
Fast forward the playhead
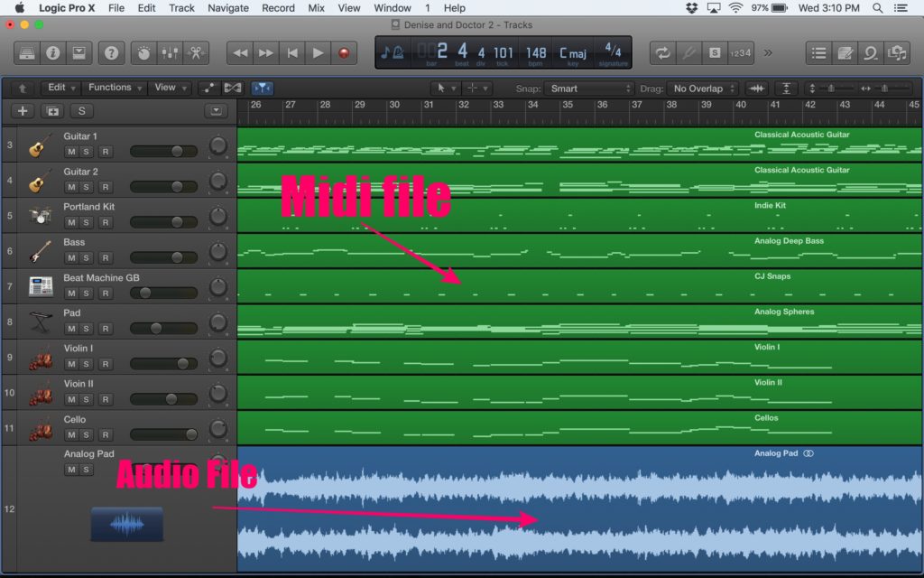(266, 53)
